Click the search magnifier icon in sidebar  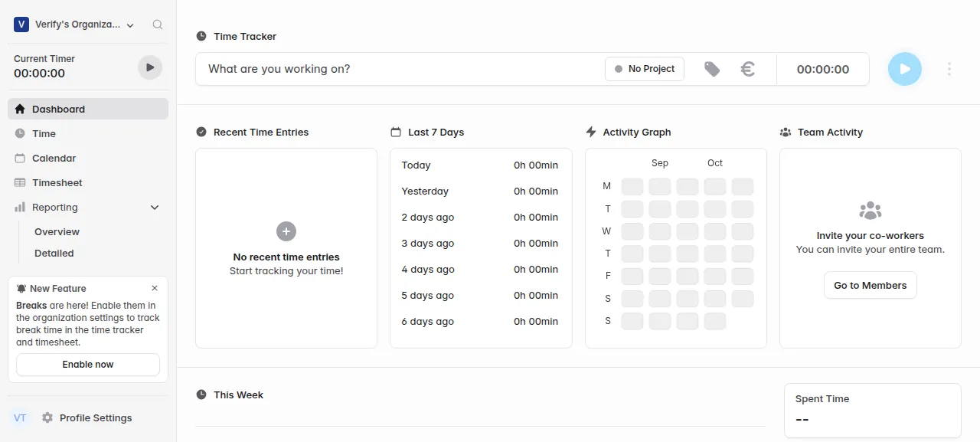(158, 25)
